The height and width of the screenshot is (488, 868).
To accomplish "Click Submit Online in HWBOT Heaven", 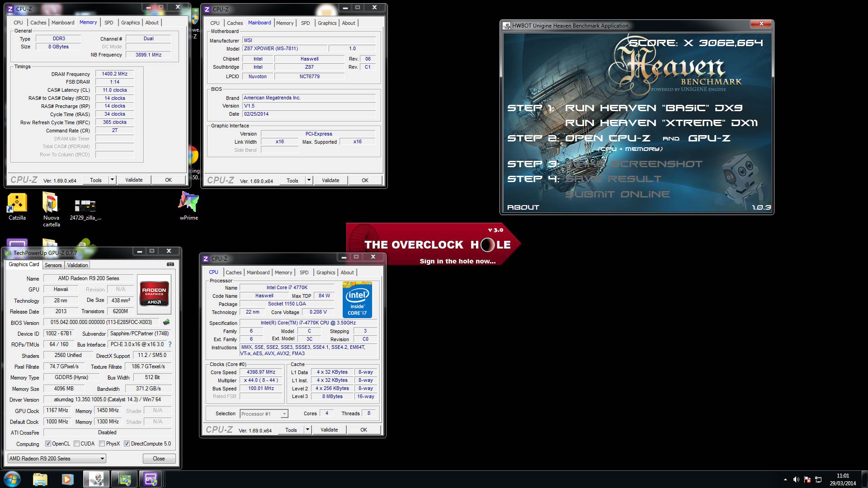I will 618,194.
